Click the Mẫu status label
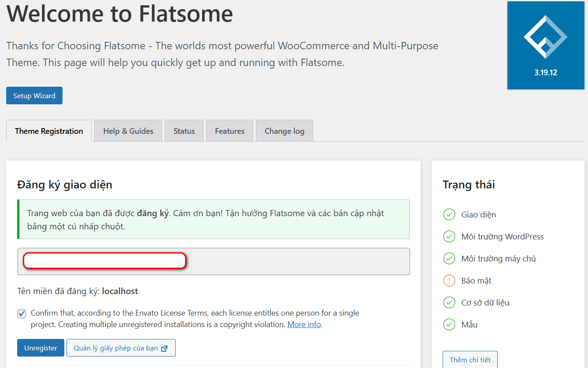The width and height of the screenshot is (588, 368). [470, 325]
